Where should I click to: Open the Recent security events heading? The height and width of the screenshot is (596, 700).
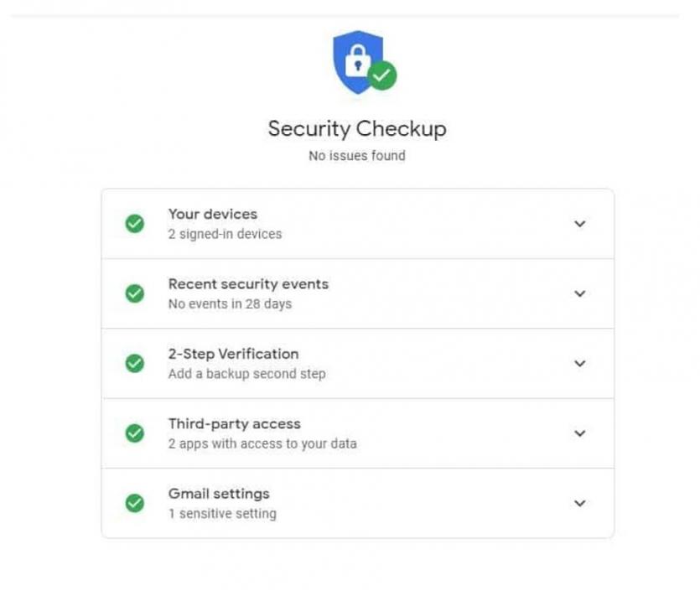248,284
